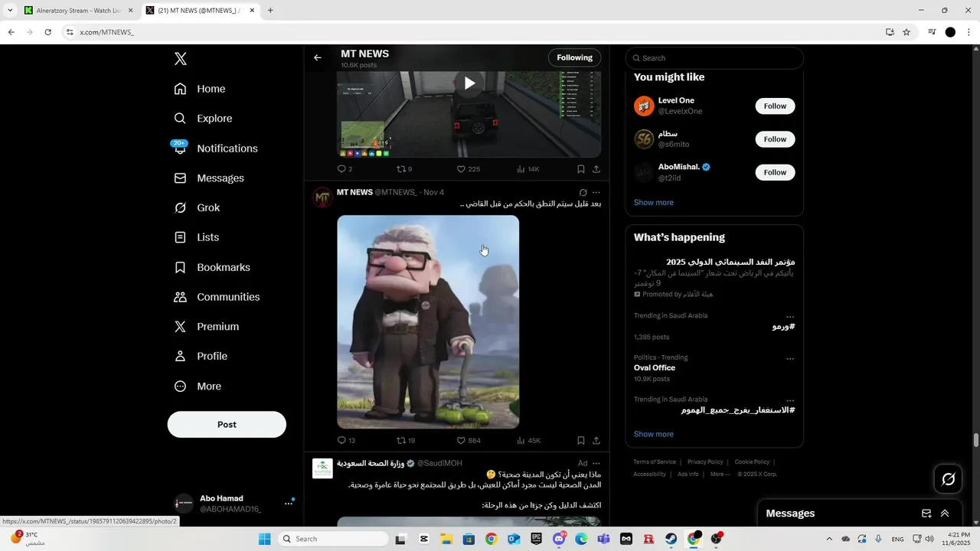The height and width of the screenshot is (551, 980).
Task: Open Grok explain icon on Nov 4 post
Action: 583,193
